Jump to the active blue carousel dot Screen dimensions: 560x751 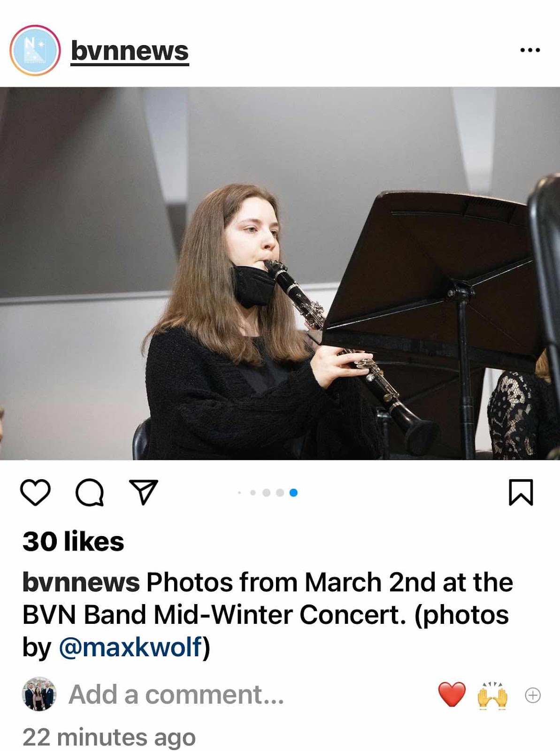point(293,492)
